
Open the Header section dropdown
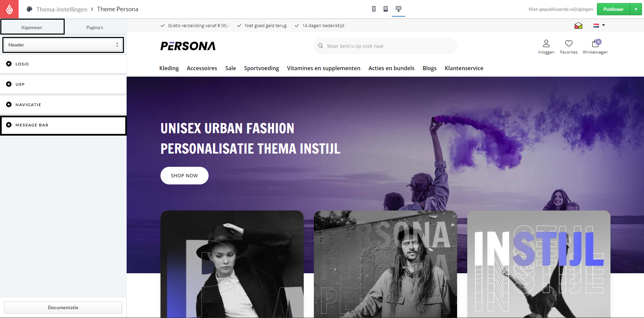tap(63, 45)
